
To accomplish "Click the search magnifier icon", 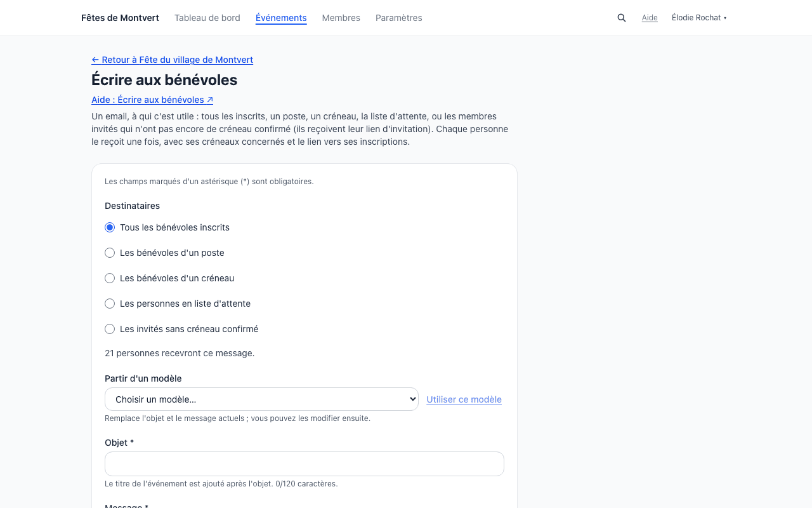I will click(x=622, y=18).
